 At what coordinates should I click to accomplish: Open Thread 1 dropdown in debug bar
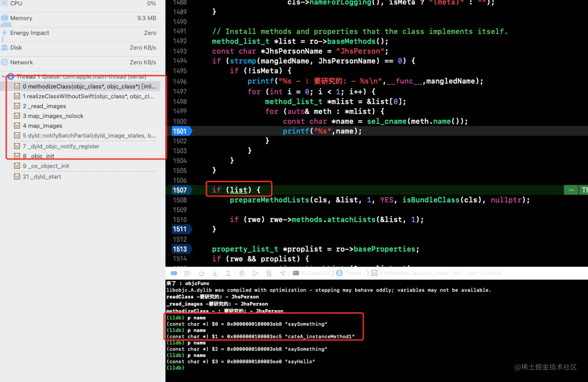(x=351, y=273)
